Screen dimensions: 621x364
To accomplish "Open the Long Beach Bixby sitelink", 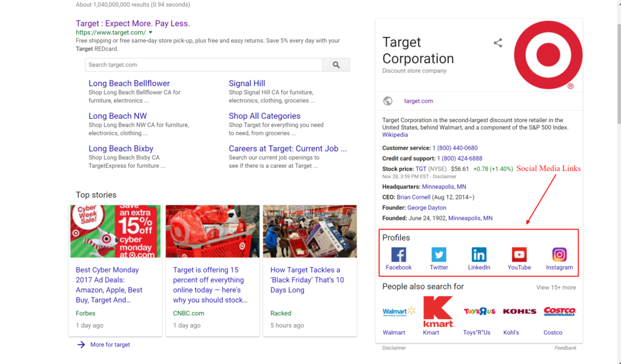I will (x=121, y=148).
